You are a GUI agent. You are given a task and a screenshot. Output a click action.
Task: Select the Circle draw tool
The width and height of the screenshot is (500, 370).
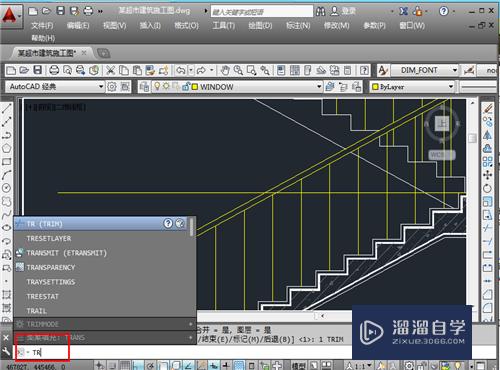tap(7, 188)
